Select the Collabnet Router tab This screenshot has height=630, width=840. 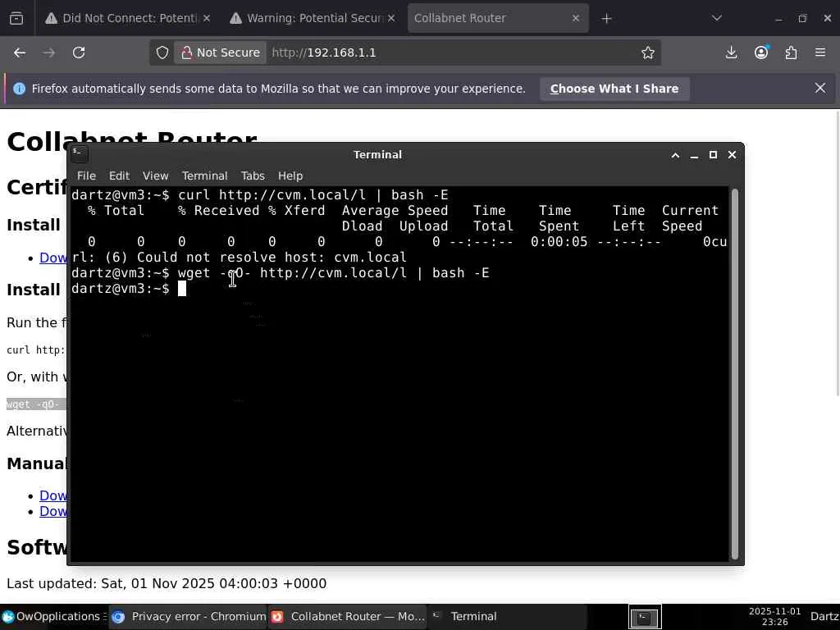[498, 18]
